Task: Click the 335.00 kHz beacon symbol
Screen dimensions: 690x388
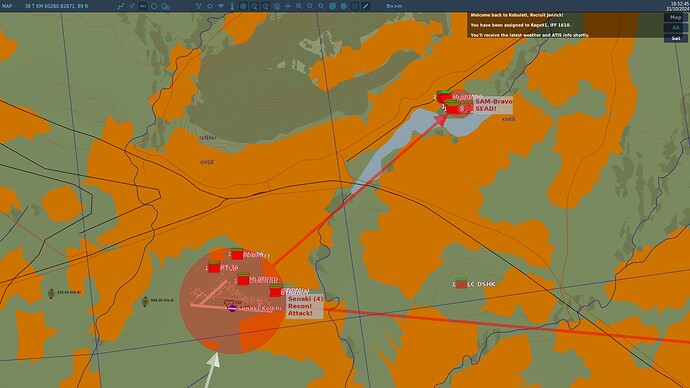Action: [51, 293]
